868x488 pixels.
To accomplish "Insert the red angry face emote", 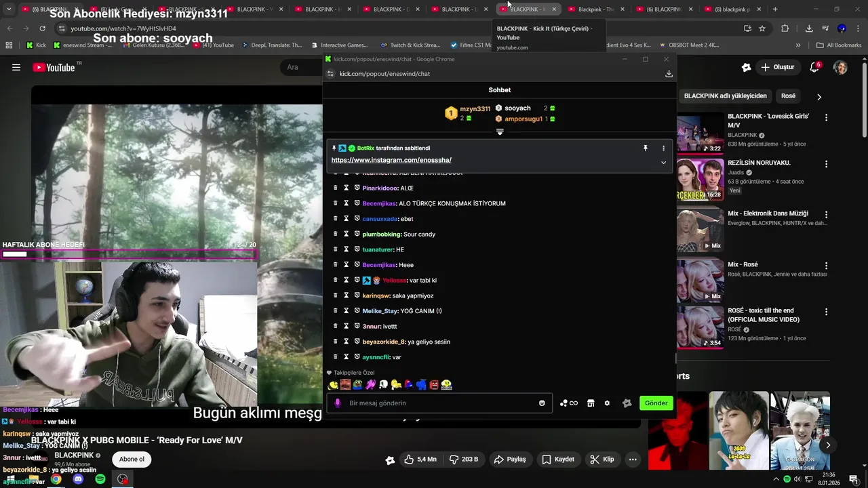I will click(434, 384).
